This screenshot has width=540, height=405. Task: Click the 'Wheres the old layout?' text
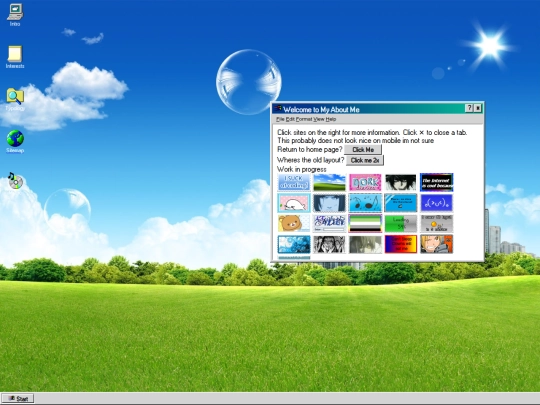(x=311, y=160)
